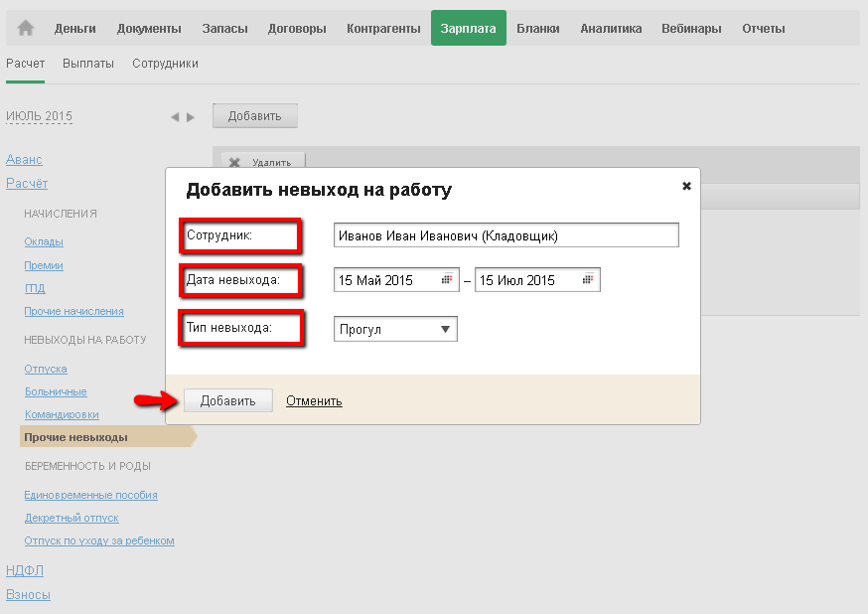Open the ИЮЛЬ 2015 period selector
The width and height of the screenshot is (868, 614).
coord(39,116)
